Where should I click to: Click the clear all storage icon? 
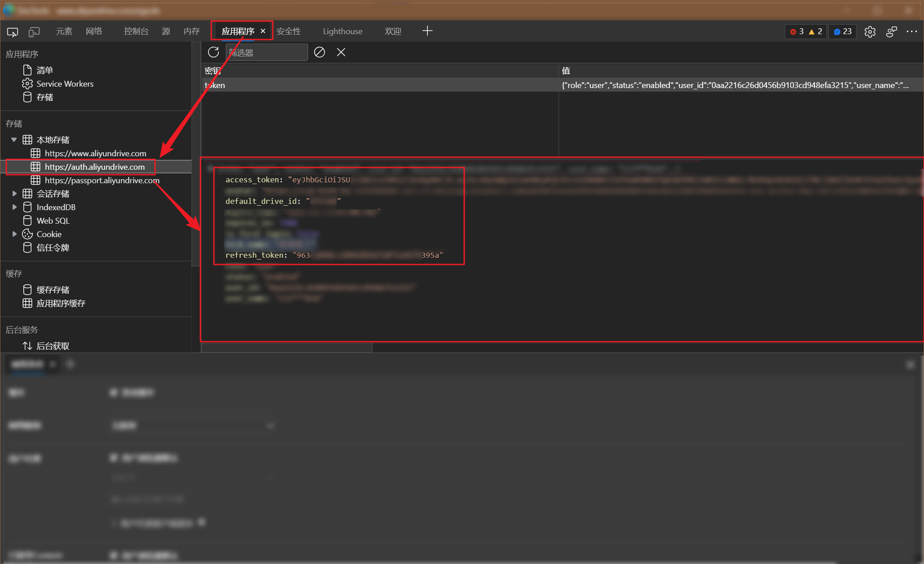[320, 52]
